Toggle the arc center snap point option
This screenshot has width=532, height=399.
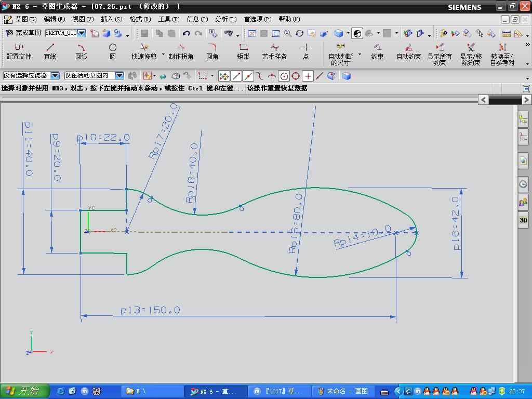(284, 76)
